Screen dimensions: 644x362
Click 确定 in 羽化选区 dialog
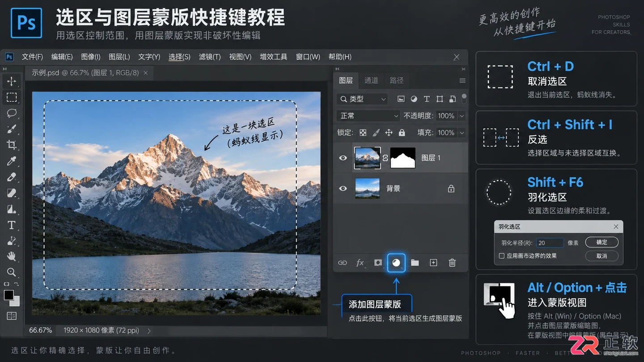602,242
